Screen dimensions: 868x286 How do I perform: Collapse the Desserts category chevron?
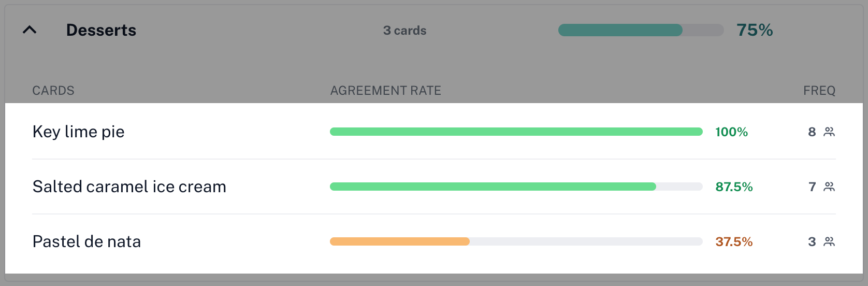[x=30, y=30]
